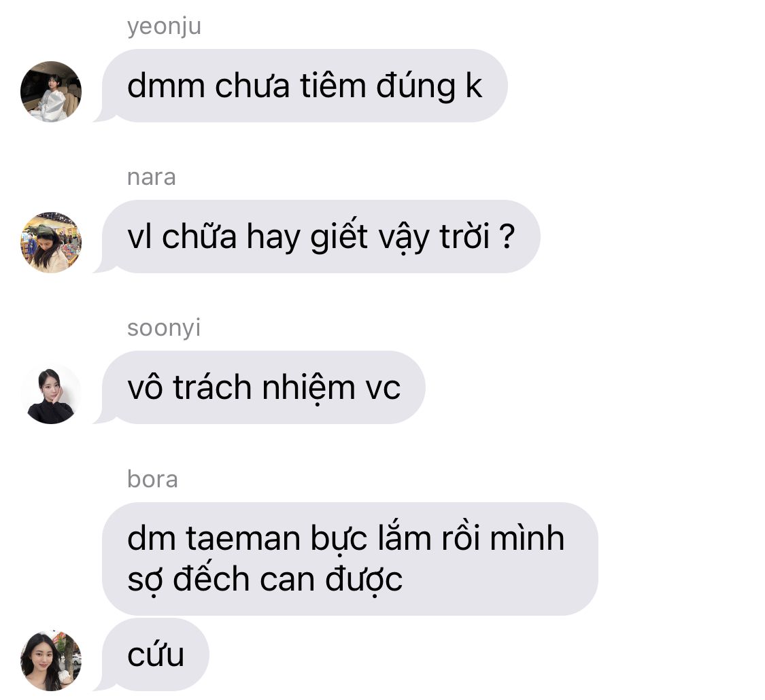Image resolution: width=765 pixels, height=700 pixels.
Task: Open bora's profile picture
Action: click(51, 660)
